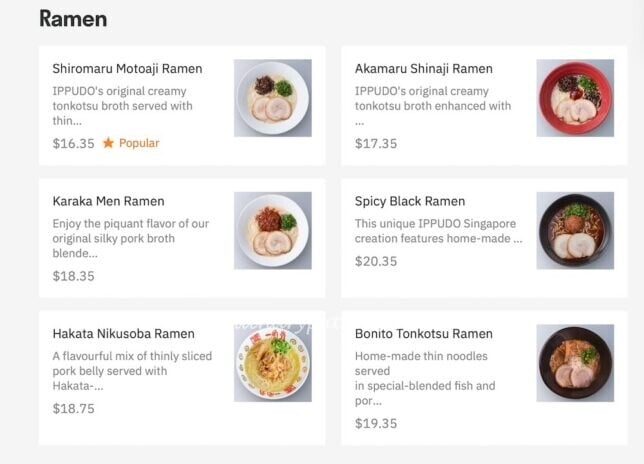Click the Hakata Nikusoba pork belly description
This screenshot has width=644, height=464.
pyautogui.click(x=132, y=371)
